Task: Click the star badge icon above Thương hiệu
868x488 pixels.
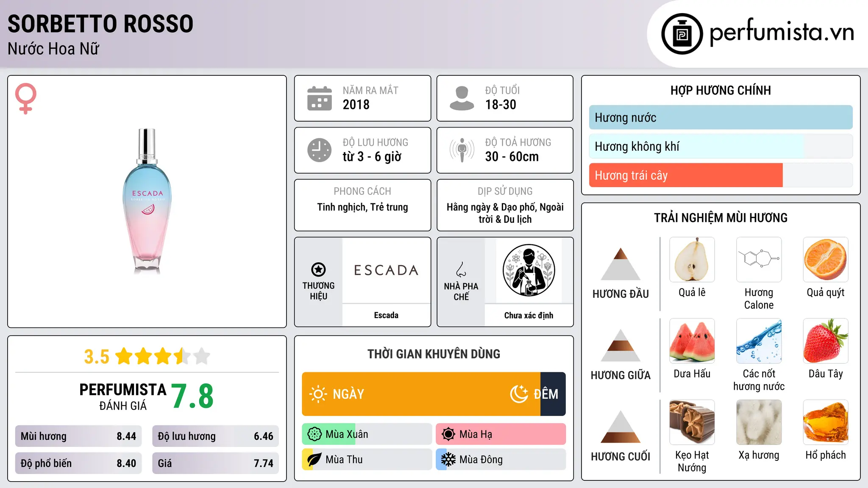Action: (318, 269)
